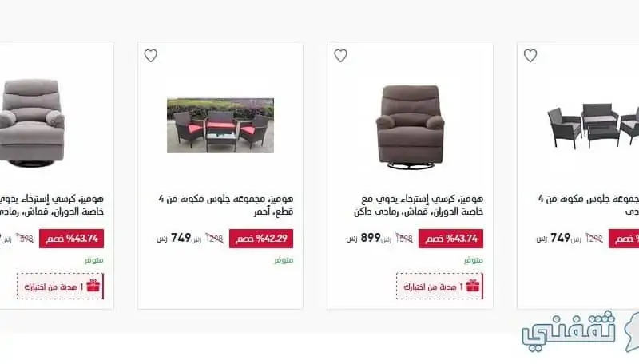Screen dimensions: 639x364
Task: Select the gift offer button under the dark recliner
Action: coord(439,287)
